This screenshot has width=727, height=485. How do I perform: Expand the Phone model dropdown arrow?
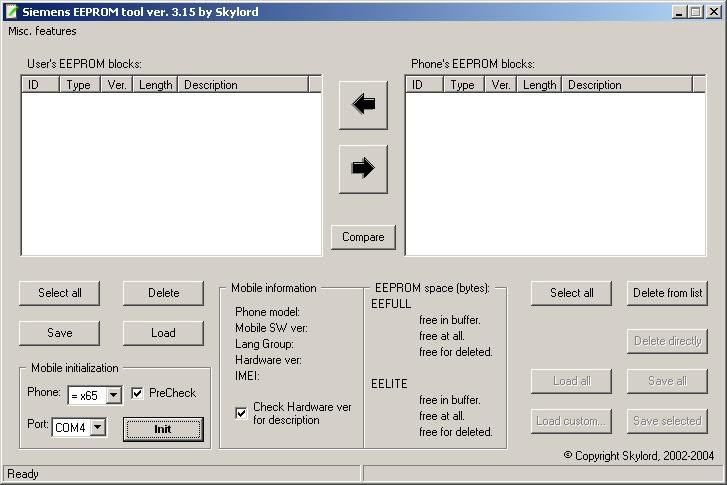[x=114, y=396]
